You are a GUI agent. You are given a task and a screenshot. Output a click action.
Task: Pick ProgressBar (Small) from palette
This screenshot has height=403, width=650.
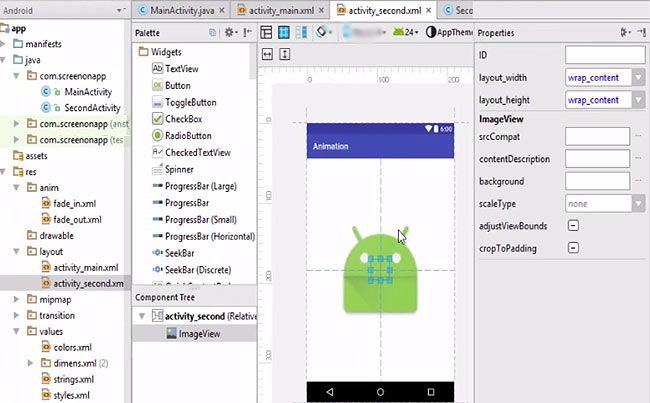(201, 220)
